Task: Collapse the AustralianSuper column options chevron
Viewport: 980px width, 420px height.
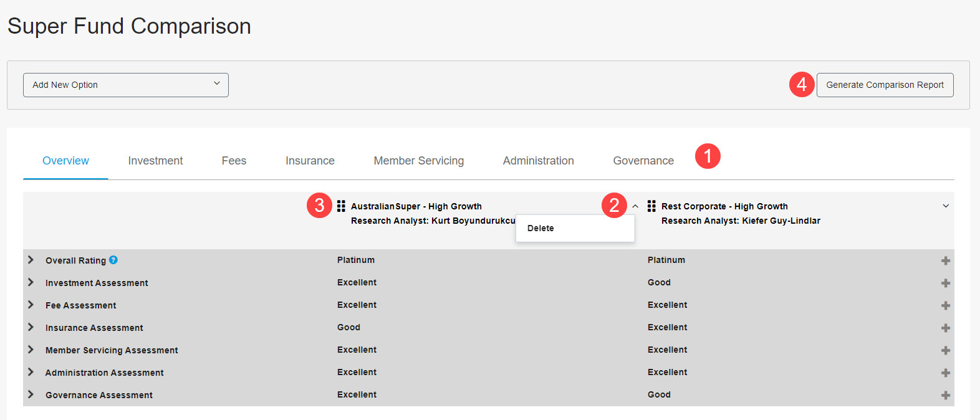Action: [635, 206]
